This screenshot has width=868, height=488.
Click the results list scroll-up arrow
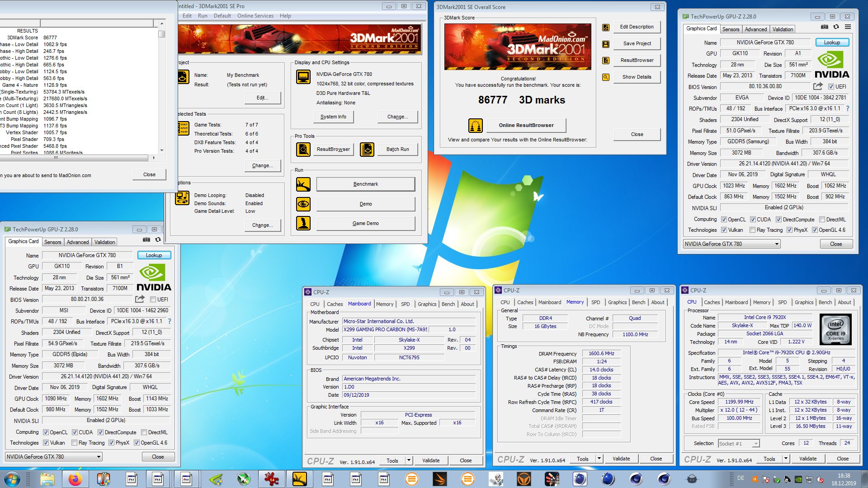pos(161,23)
